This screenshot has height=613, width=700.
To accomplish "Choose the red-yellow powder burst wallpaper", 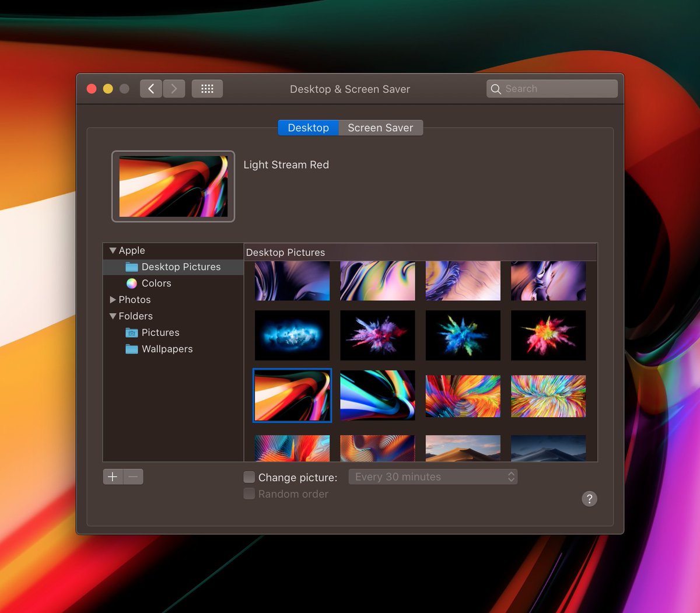I will pyautogui.click(x=548, y=335).
